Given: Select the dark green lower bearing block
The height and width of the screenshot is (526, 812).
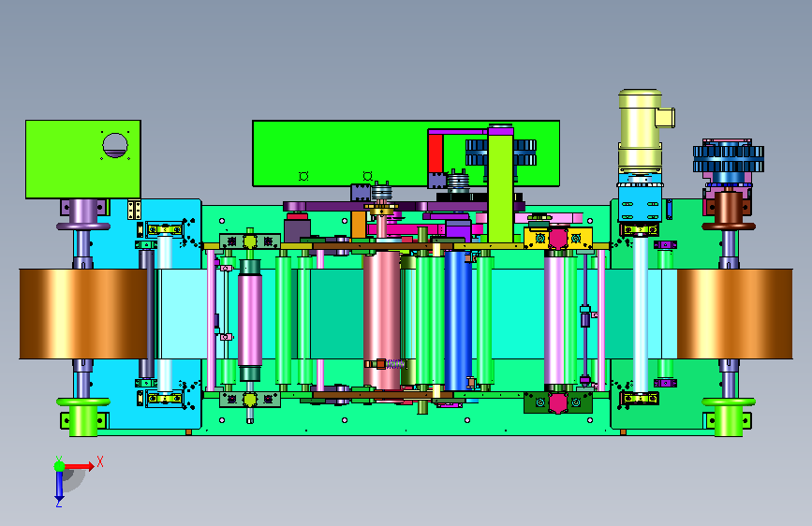Looking at the screenshot, I should 558,402.
